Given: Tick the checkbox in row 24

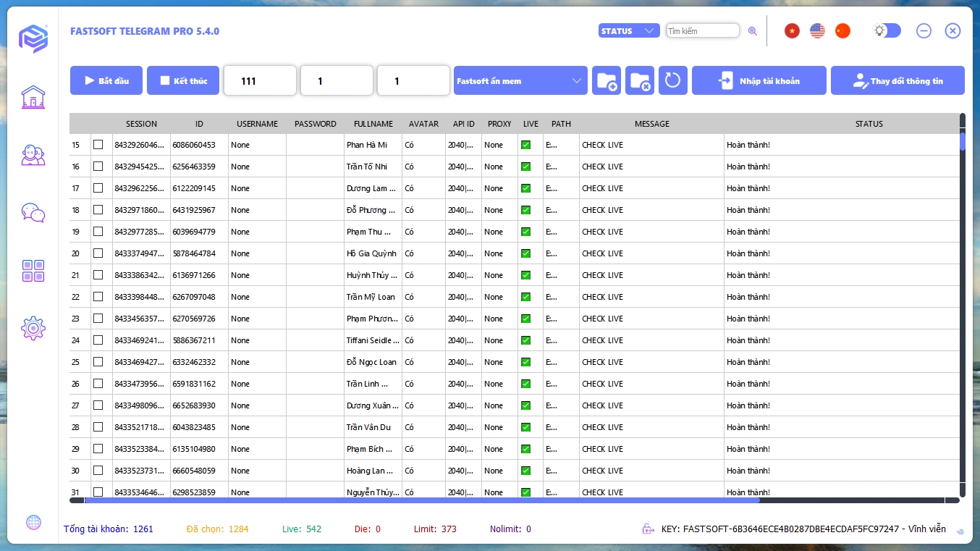Looking at the screenshot, I should tap(98, 340).
